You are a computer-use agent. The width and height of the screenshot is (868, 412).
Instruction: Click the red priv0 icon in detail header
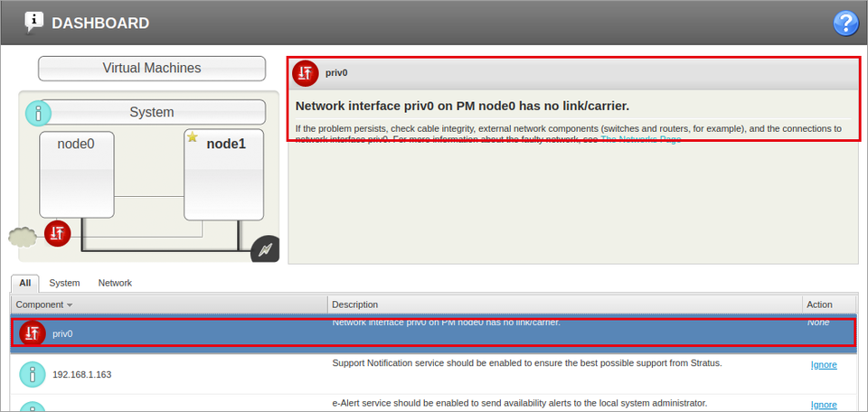click(x=305, y=73)
